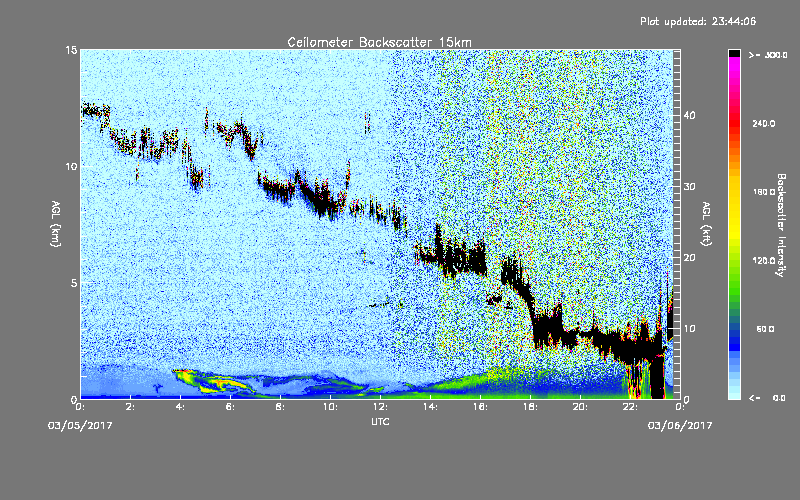Click the 'Backscatter Intensity' colorbar label
800x500 pixels.
pyautogui.click(x=781, y=225)
